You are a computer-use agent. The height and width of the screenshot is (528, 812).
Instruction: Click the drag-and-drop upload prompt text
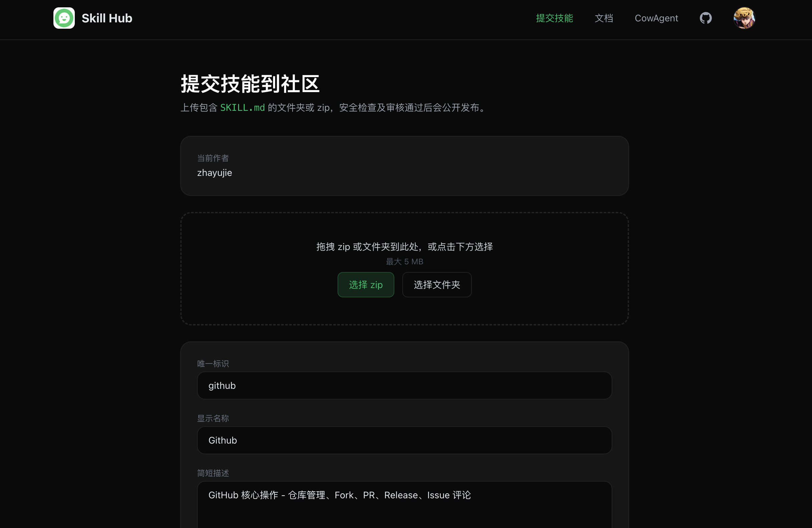click(x=404, y=247)
